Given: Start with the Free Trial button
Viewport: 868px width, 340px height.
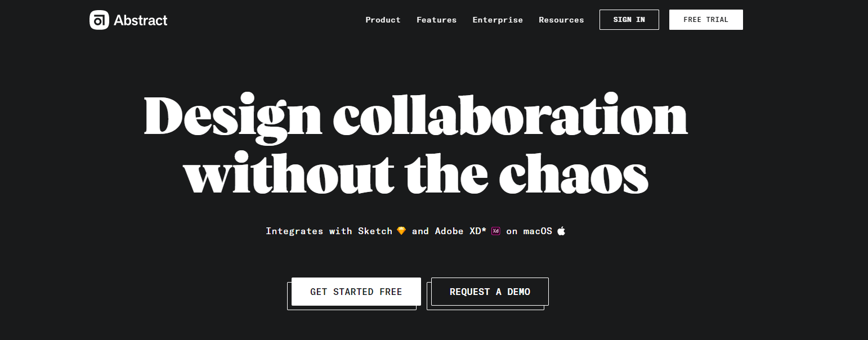Looking at the screenshot, I should pyautogui.click(x=706, y=20).
